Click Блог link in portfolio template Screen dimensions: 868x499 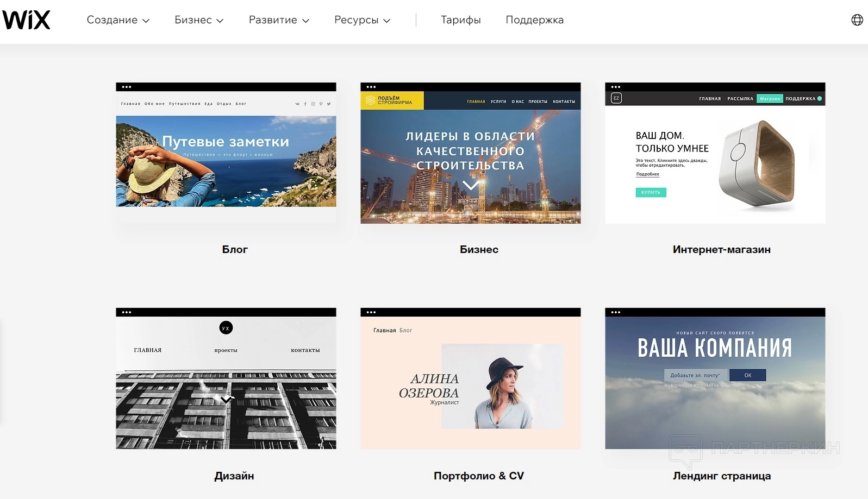tap(406, 330)
